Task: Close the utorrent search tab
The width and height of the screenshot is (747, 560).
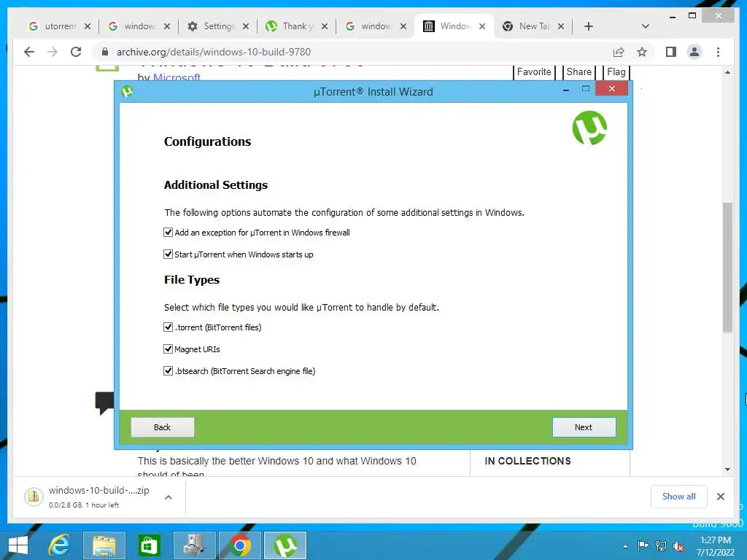Action: pos(88,26)
